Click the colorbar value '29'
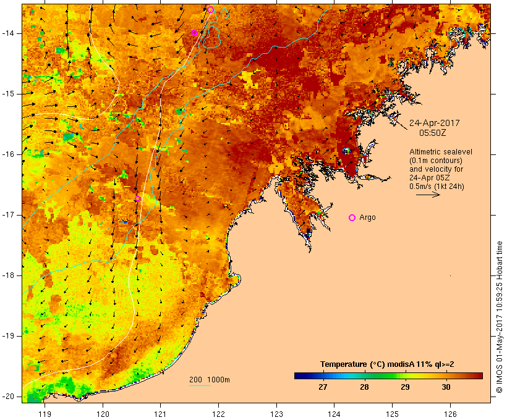 click(405, 387)
